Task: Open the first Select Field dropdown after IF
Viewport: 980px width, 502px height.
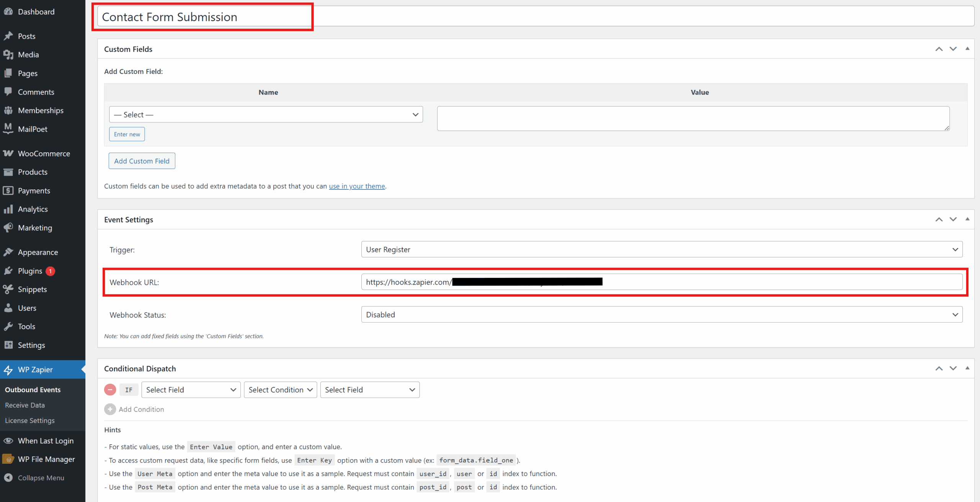Action: tap(191, 390)
